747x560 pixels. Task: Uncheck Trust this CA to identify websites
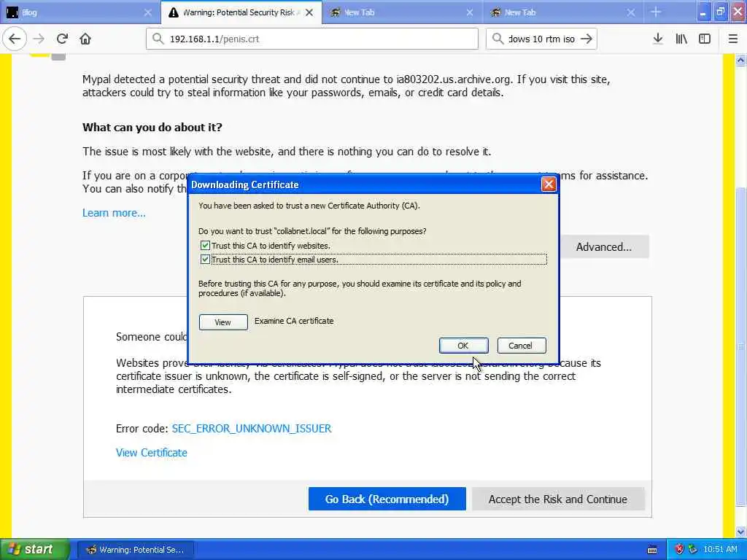(205, 246)
